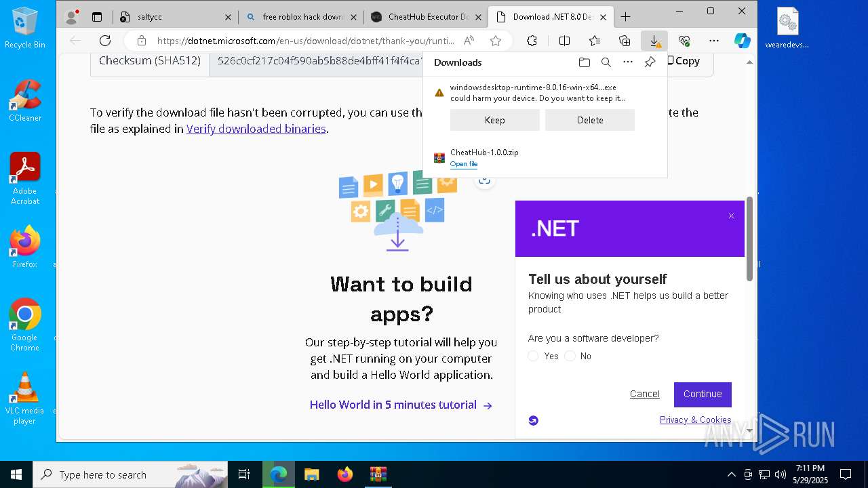Open Collections icon

625,41
